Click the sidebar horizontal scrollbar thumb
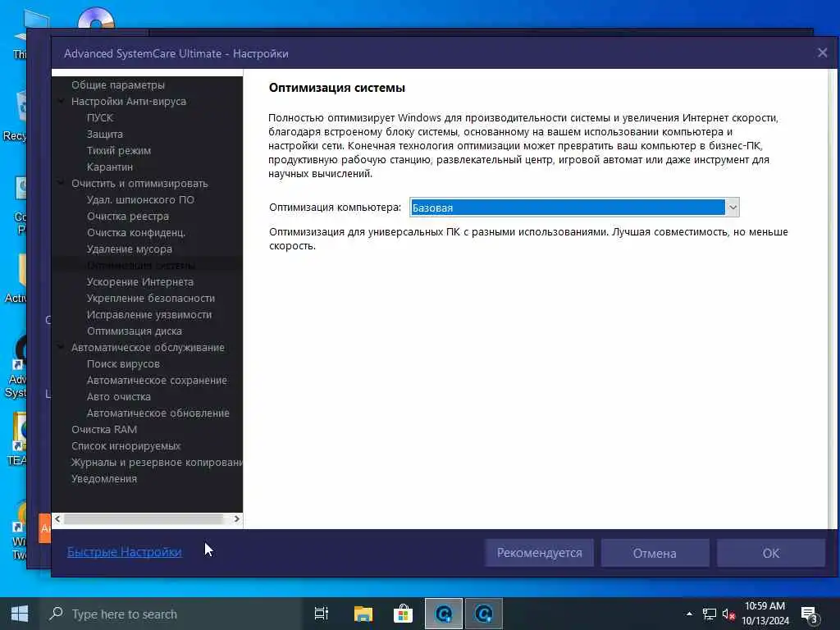Viewport: 840px width, 630px height. coord(144,518)
